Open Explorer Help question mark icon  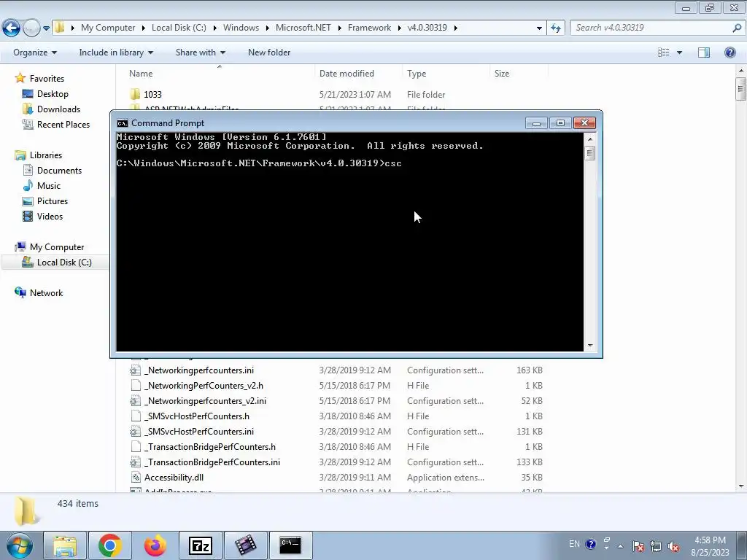(x=729, y=52)
